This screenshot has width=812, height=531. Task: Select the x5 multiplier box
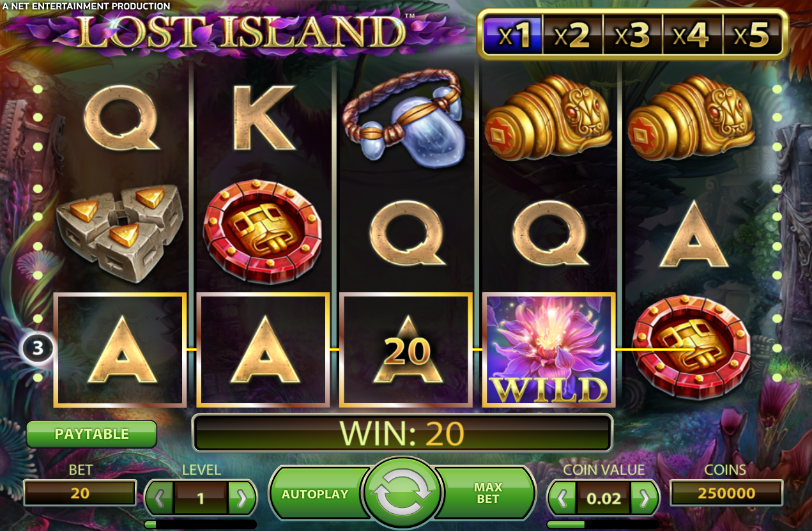(752, 36)
